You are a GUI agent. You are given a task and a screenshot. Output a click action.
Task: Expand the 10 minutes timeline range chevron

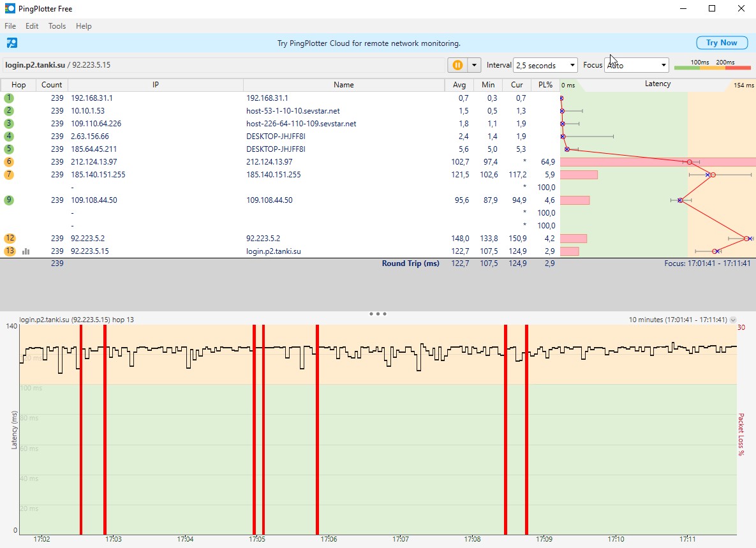pos(733,320)
